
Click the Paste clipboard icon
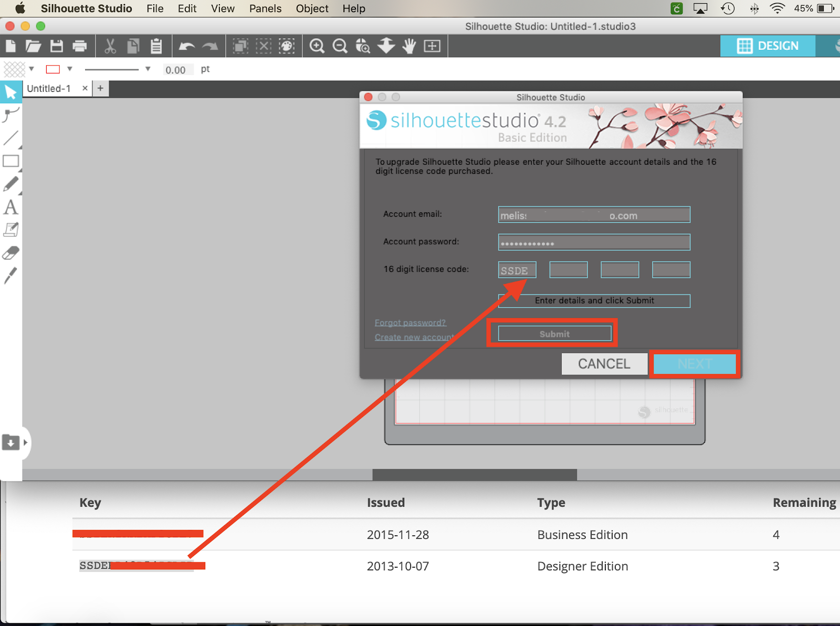[x=156, y=46]
